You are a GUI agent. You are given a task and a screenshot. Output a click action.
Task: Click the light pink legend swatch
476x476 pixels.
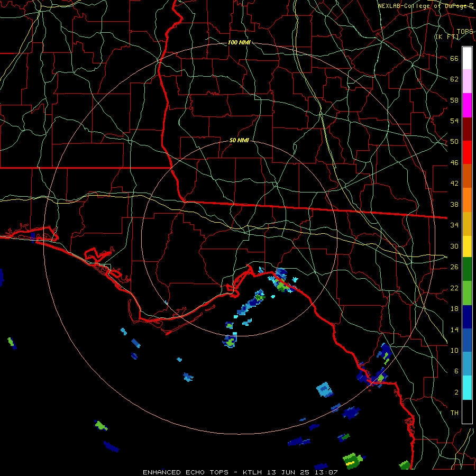pos(467,81)
